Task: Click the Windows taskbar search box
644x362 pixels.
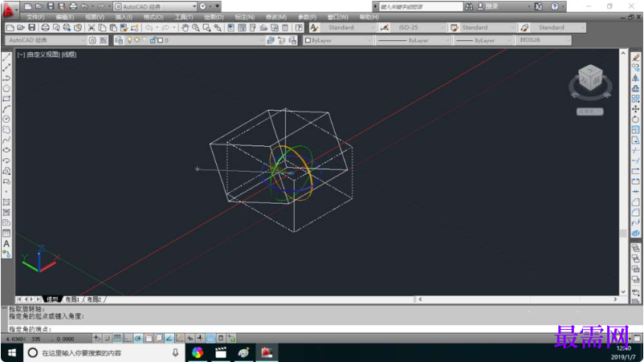Action: 104,353
